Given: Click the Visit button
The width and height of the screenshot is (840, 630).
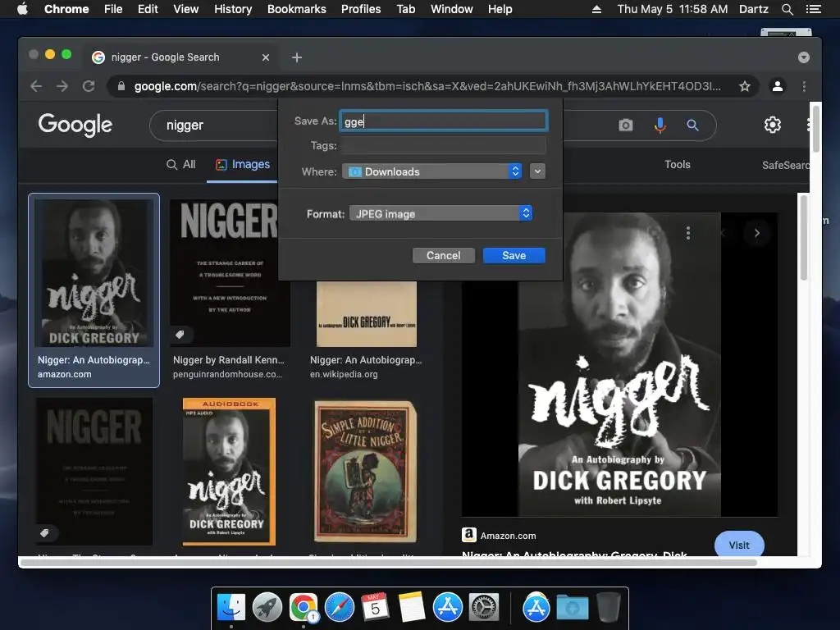Looking at the screenshot, I should 739,545.
